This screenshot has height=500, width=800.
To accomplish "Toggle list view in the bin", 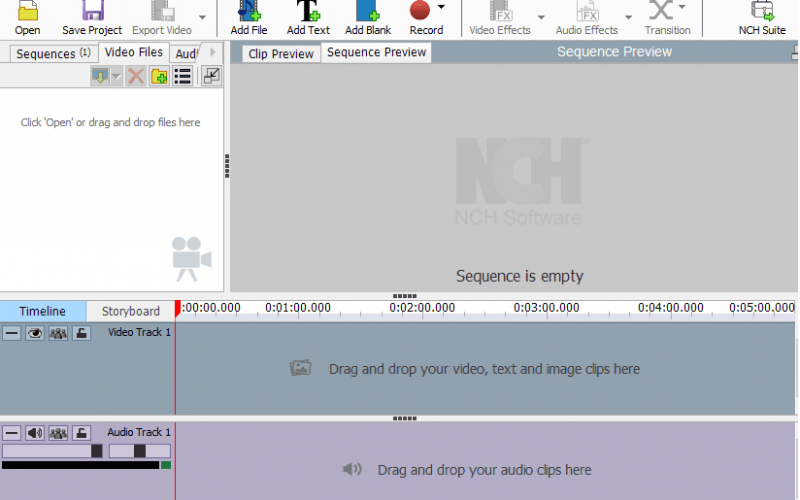I will pos(183,77).
